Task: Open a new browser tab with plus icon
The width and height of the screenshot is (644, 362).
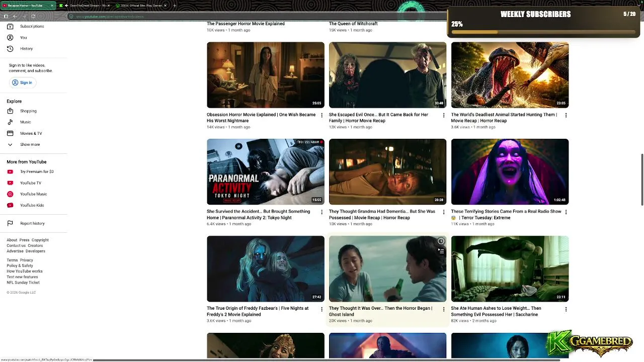Action: (175, 6)
